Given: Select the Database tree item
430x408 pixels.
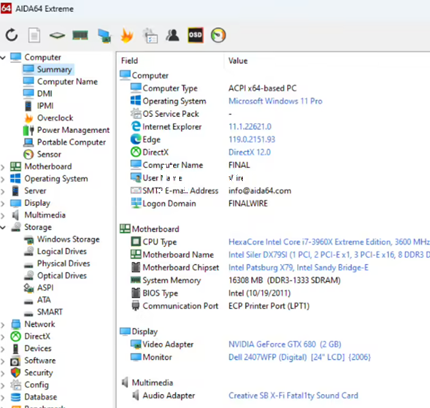Looking at the screenshot, I should point(34,397).
